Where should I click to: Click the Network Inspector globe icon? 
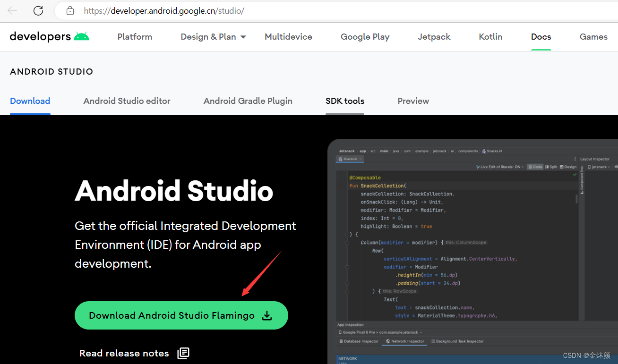(388, 341)
